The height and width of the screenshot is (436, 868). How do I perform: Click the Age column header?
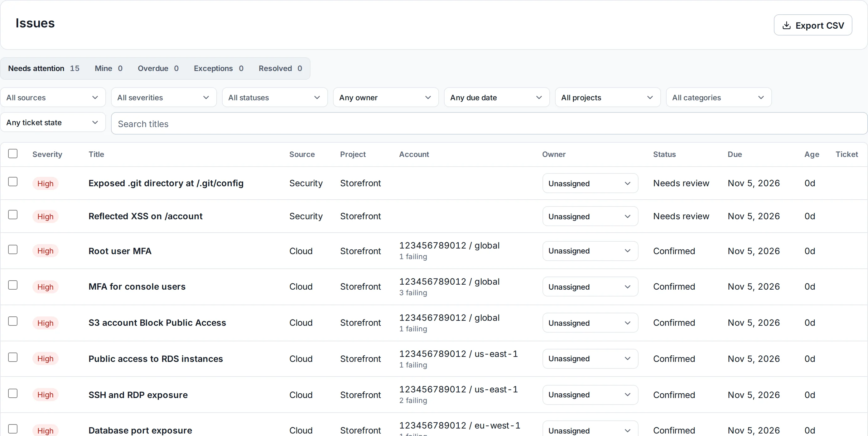(811, 154)
